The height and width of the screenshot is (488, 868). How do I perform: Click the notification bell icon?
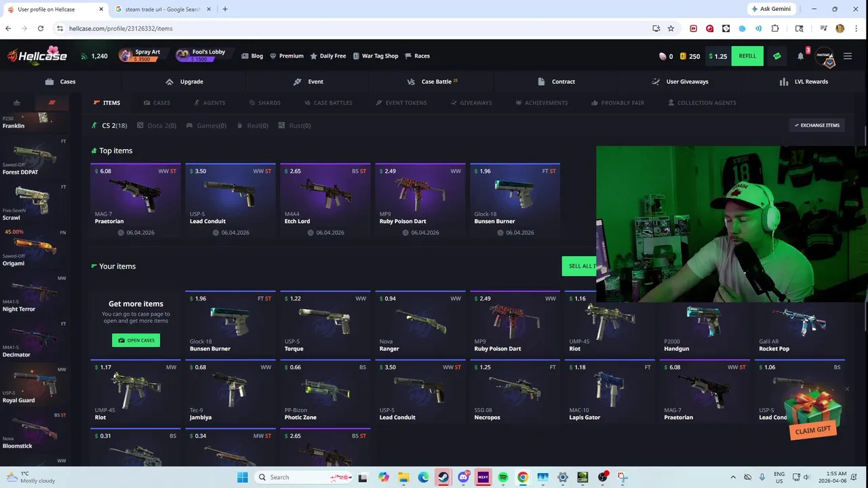(x=801, y=56)
